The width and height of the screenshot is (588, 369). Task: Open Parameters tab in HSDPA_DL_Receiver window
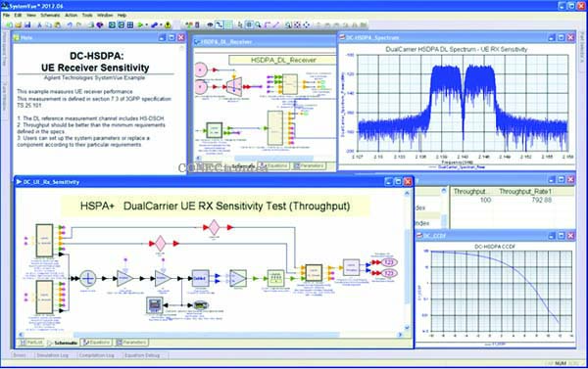coord(309,165)
